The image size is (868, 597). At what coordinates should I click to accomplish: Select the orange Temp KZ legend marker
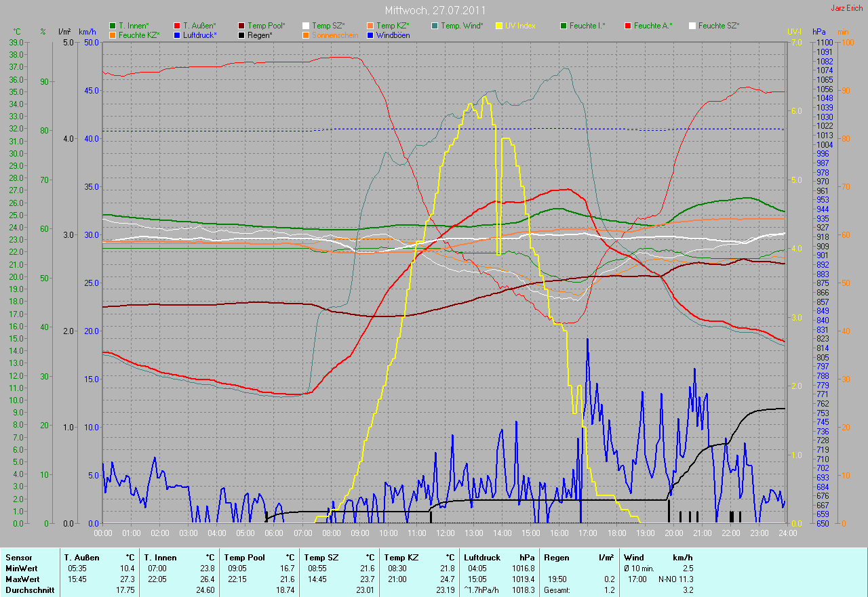coord(371,26)
